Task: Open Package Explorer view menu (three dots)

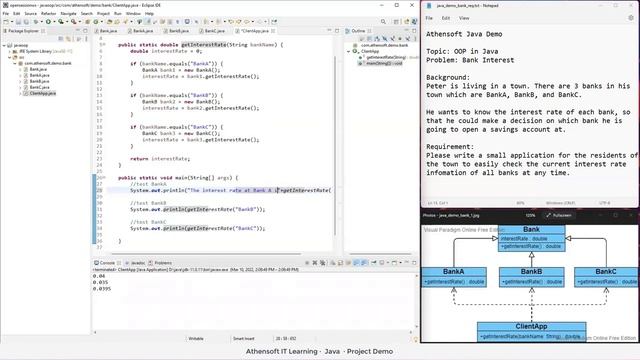Action: coord(87,38)
